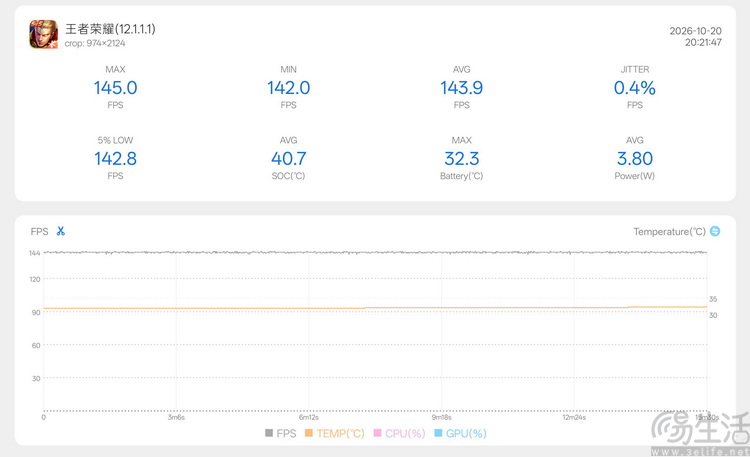
Task: Toggle the CPU(%) legend series
Action: click(399, 434)
